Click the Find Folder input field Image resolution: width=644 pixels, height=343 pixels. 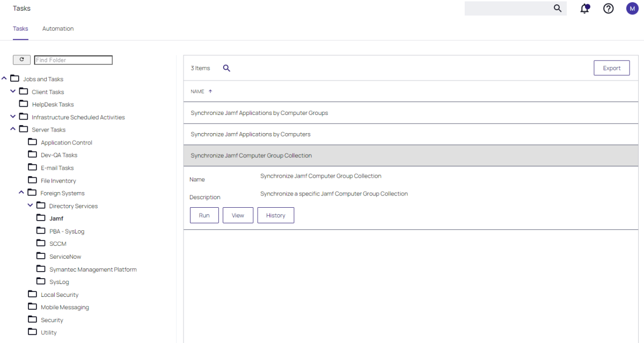(x=74, y=60)
